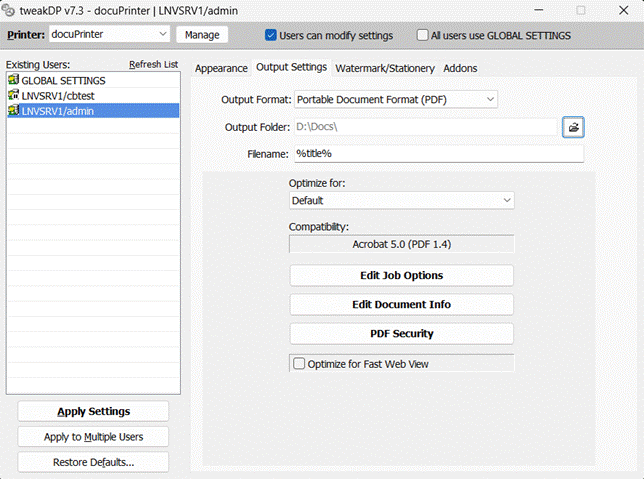The width and height of the screenshot is (644, 479).
Task: Open the Watermark/Stationery tab
Action: tap(385, 68)
